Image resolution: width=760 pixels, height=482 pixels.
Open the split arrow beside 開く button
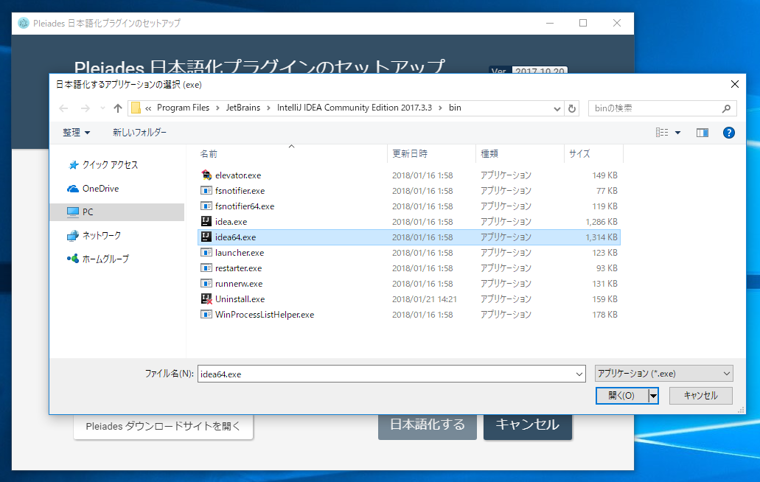point(653,396)
